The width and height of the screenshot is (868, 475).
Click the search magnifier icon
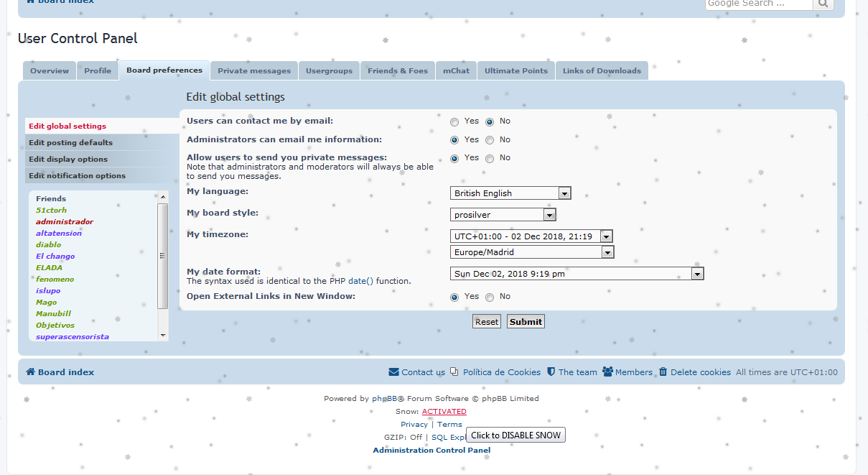pos(823,4)
